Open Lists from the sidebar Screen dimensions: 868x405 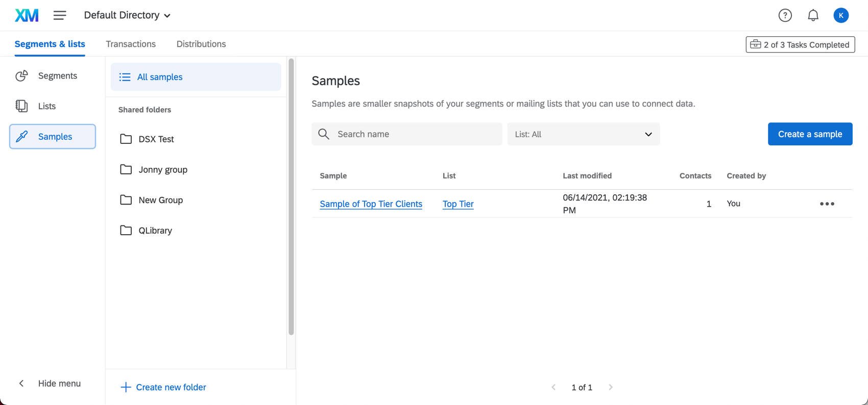click(46, 106)
